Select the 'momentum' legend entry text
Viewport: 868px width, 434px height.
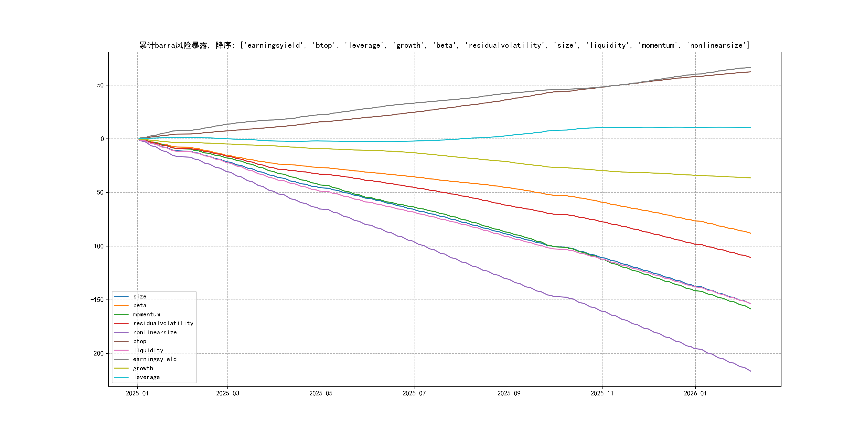[146, 314]
